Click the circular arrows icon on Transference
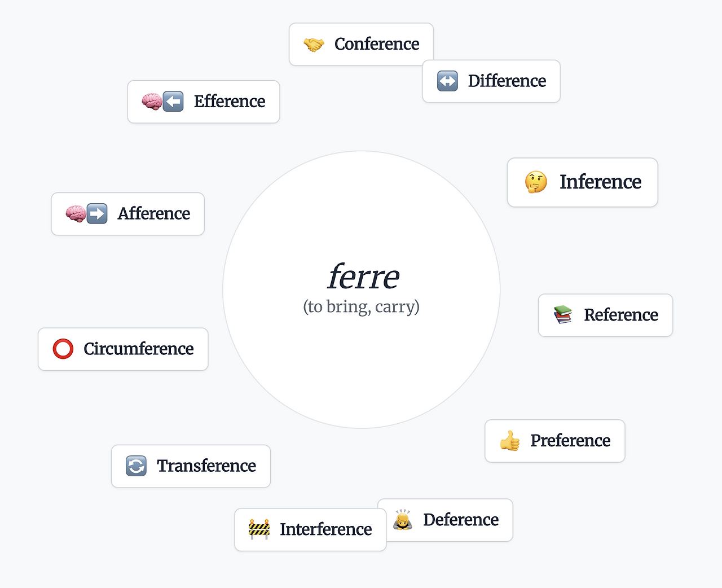The height and width of the screenshot is (588, 722). (x=136, y=466)
